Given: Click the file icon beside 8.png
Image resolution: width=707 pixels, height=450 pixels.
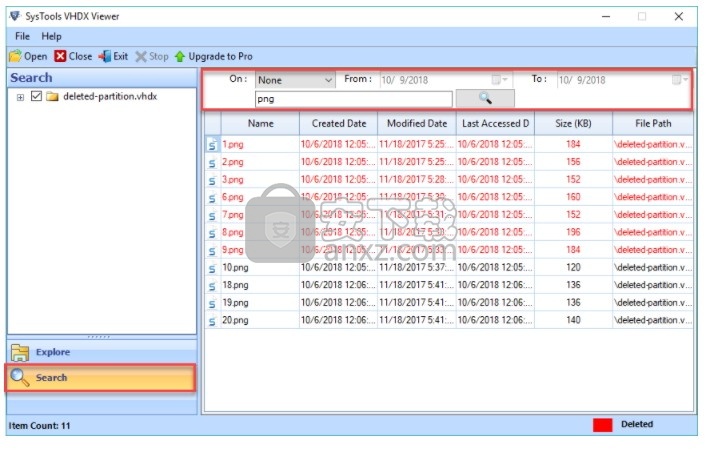Looking at the screenshot, I should click(212, 233).
